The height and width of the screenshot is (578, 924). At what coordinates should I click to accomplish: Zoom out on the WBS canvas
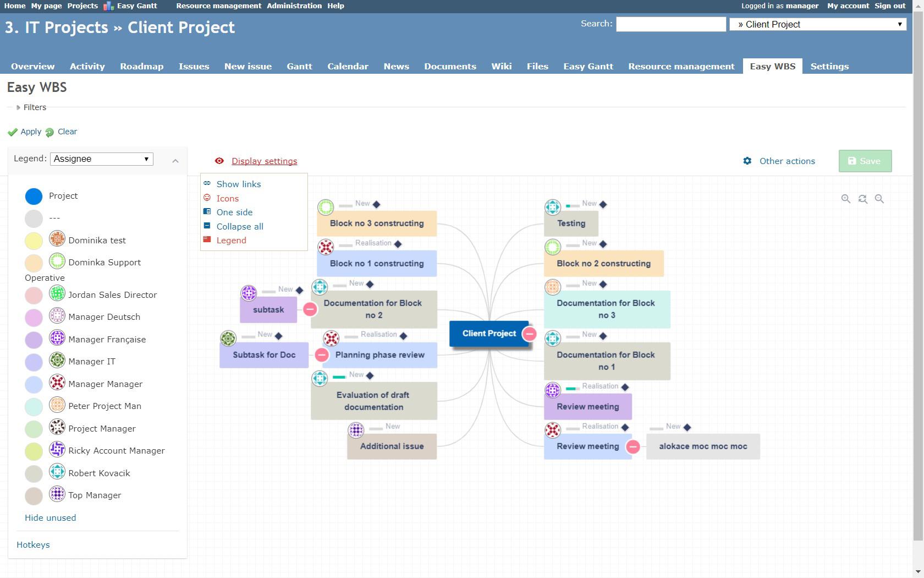coord(879,199)
